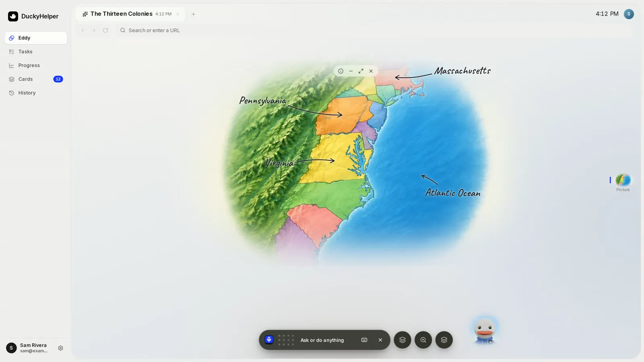Go back with the browser back arrow
This screenshot has height=362, width=644.
[x=83, y=30]
